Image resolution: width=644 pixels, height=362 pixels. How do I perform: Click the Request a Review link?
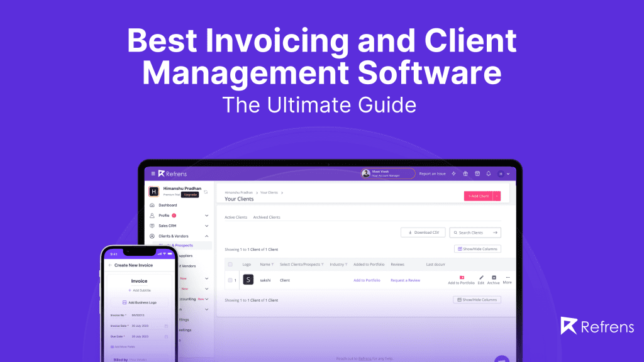tap(404, 280)
